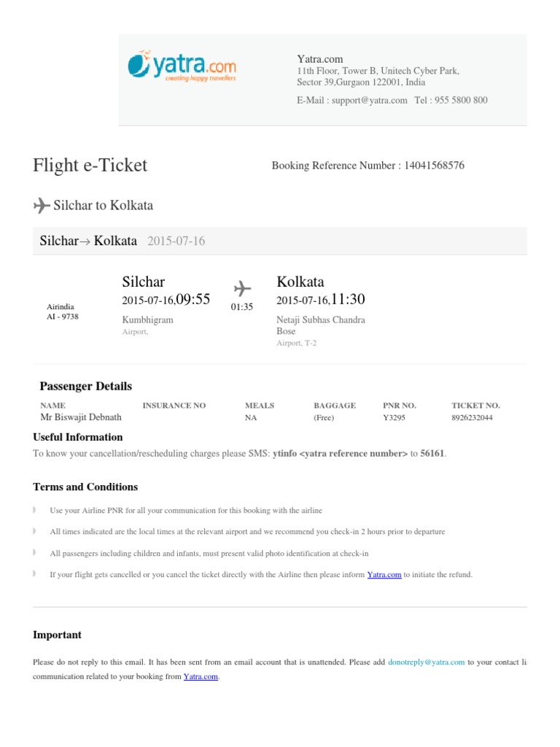Click the bullet marker before 'All passengers including children'
Viewport: 560px width, 747px height.
[35, 554]
